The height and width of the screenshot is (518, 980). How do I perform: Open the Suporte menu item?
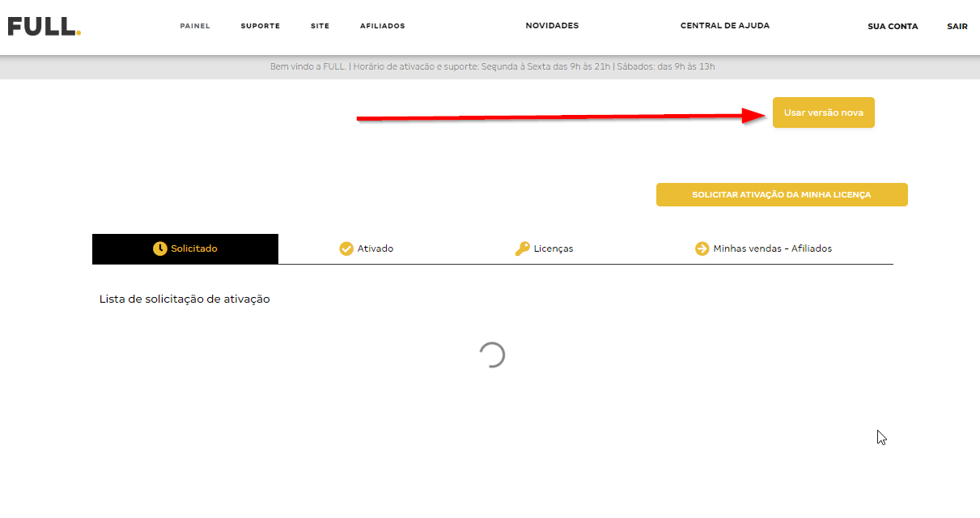pos(260,26)
